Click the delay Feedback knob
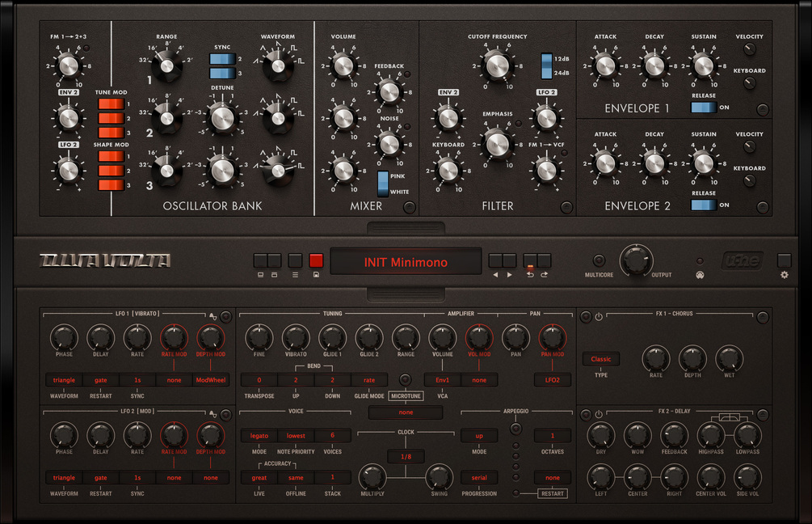The image size is (812, 524). 675,434
